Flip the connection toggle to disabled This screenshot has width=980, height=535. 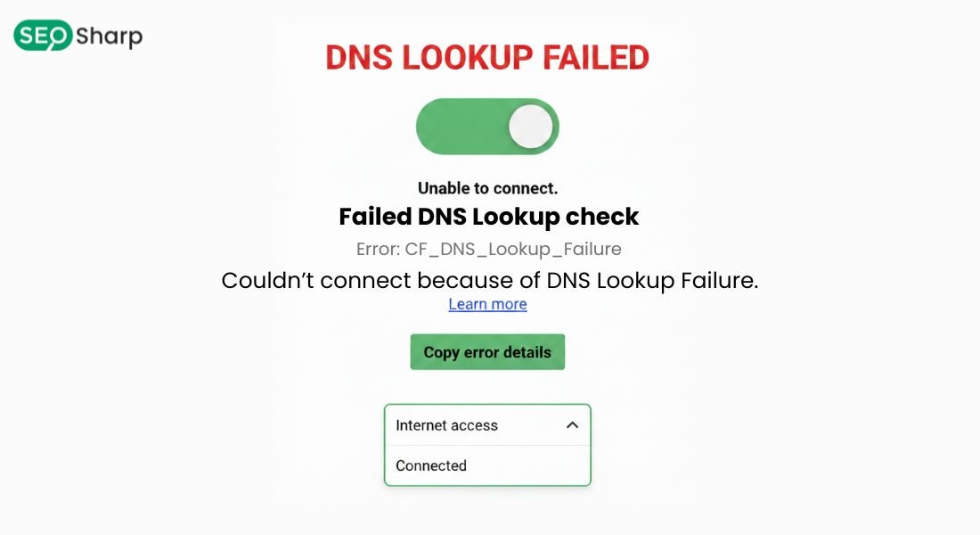click(x=487, y=126)
